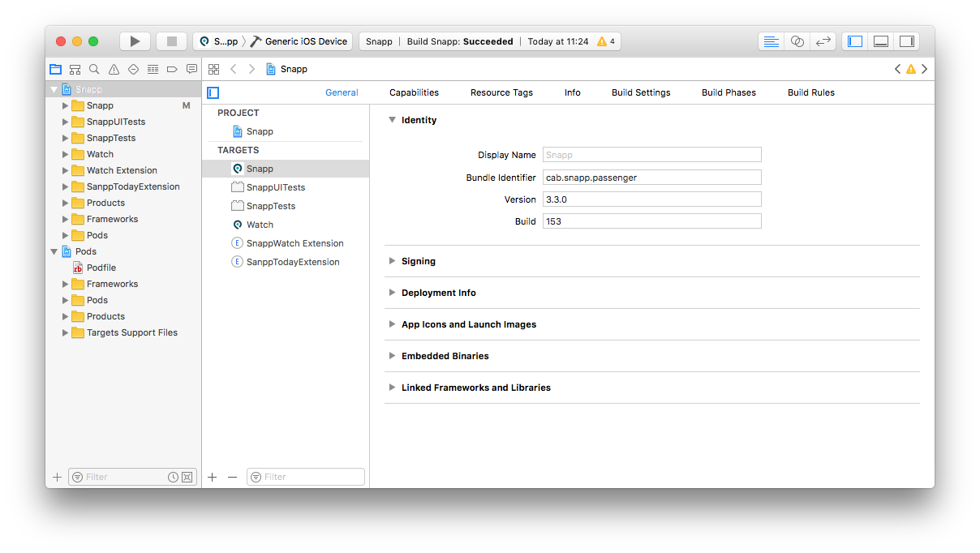
Task: Add a new target
Action: 213,477
